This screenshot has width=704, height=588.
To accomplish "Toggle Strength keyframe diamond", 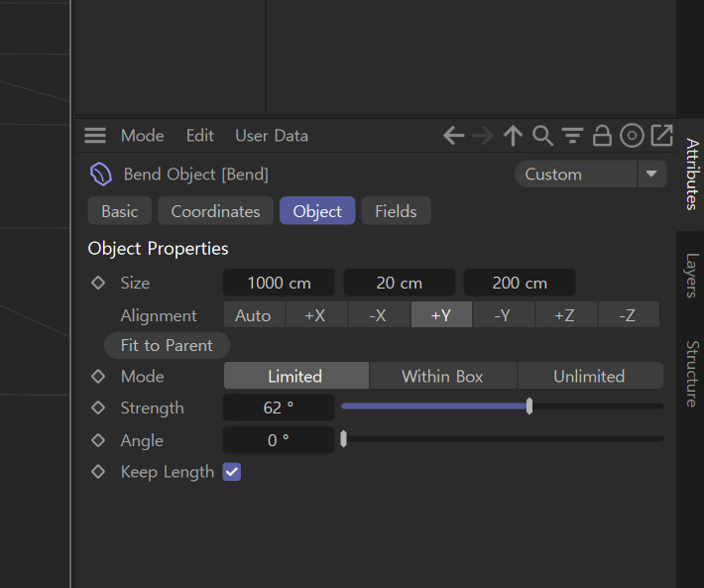I will click(x=98, y=408).
